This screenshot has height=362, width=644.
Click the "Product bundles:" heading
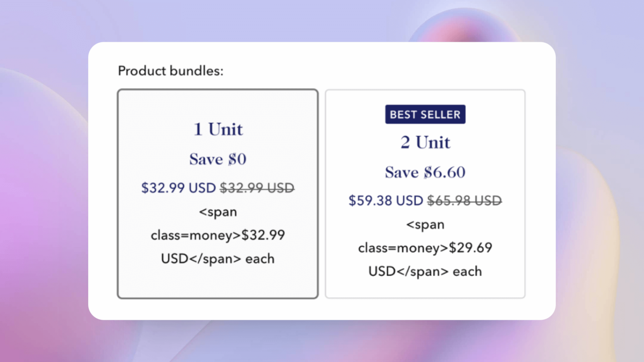point(170,71)
